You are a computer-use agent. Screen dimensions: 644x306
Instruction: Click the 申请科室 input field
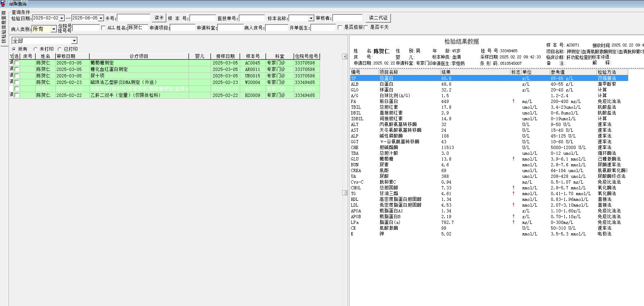point(230,28)
